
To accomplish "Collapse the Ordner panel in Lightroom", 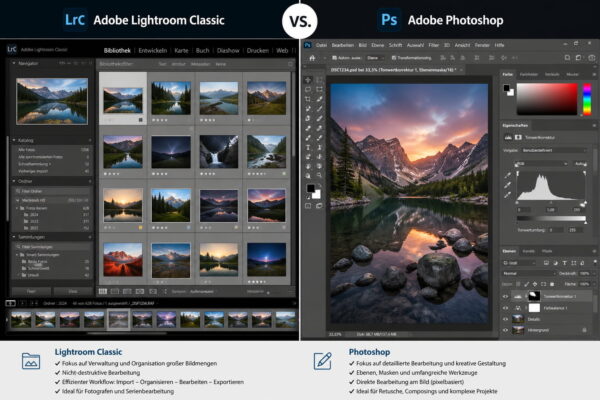I will tap(14, 181).
